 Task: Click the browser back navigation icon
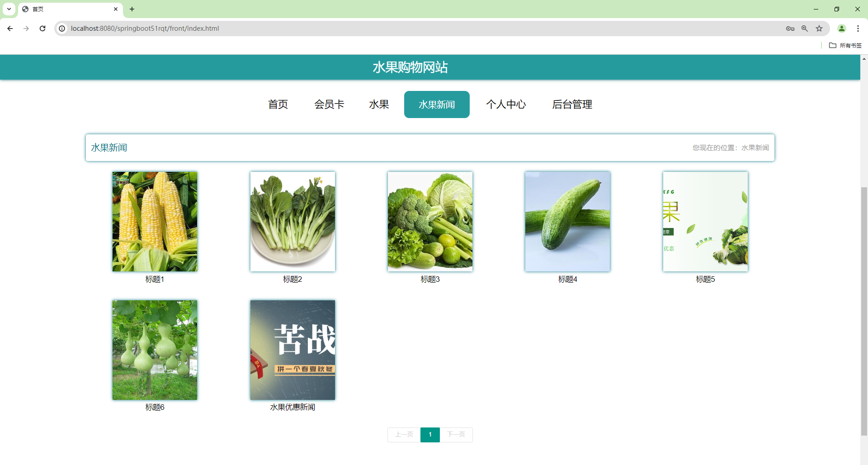[10, 28]
